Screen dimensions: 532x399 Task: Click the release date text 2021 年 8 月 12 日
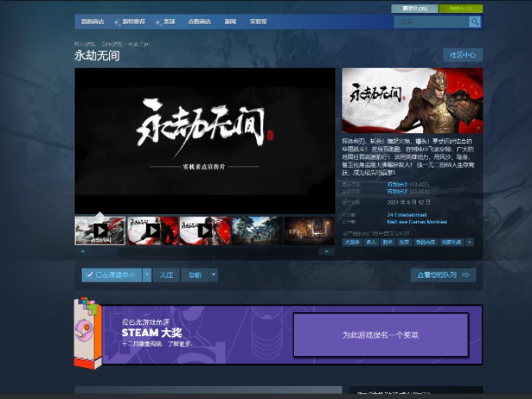click(408, 202)
